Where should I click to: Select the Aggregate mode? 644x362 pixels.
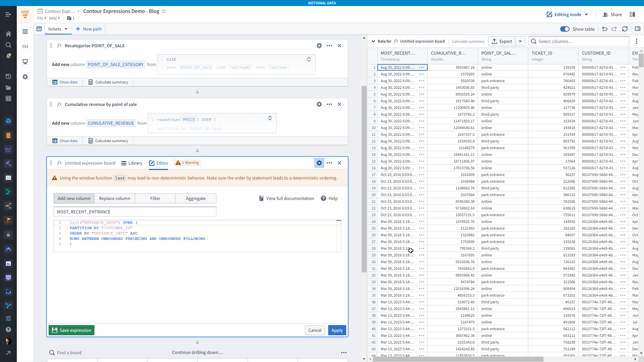[x=196, y=198]
